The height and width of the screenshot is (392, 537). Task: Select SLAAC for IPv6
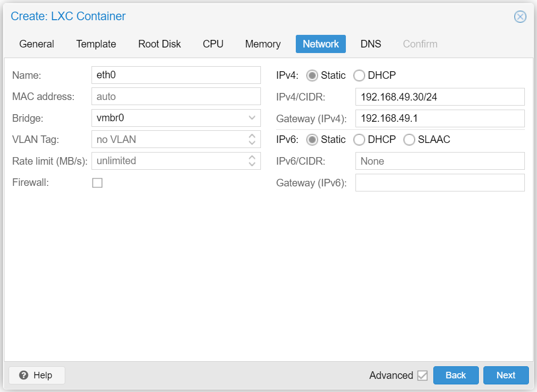point(409,139)
